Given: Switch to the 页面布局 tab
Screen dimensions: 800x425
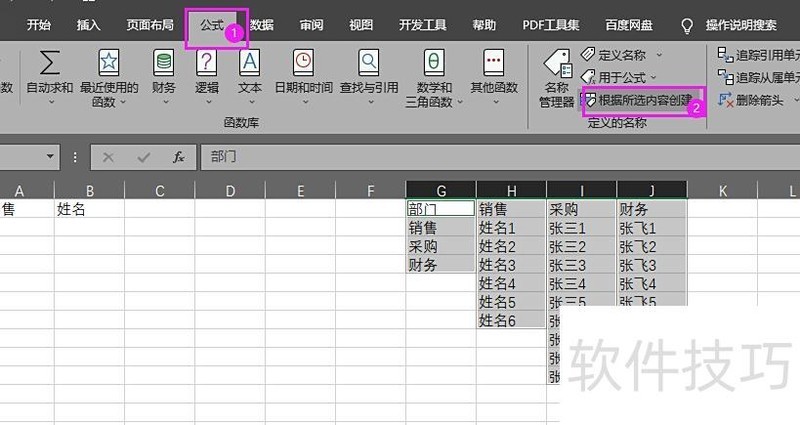Looking at the screenshot, I should click(150, 25).
